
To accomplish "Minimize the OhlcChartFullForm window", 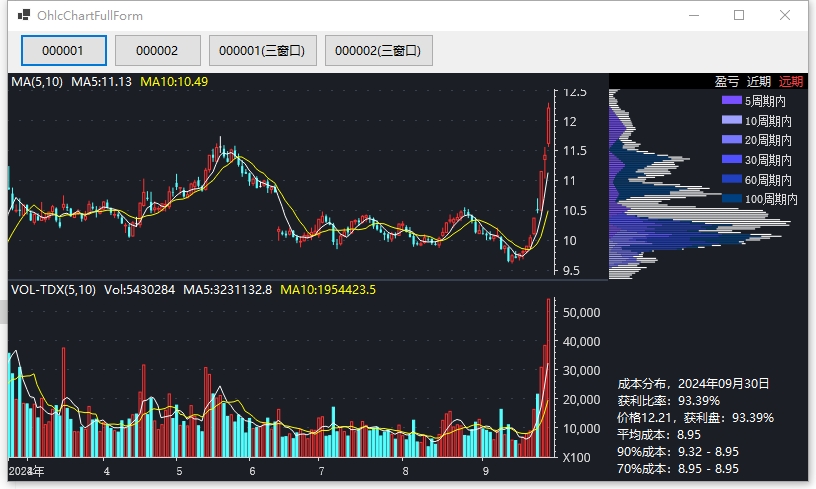I will click(x=694, y=16).
